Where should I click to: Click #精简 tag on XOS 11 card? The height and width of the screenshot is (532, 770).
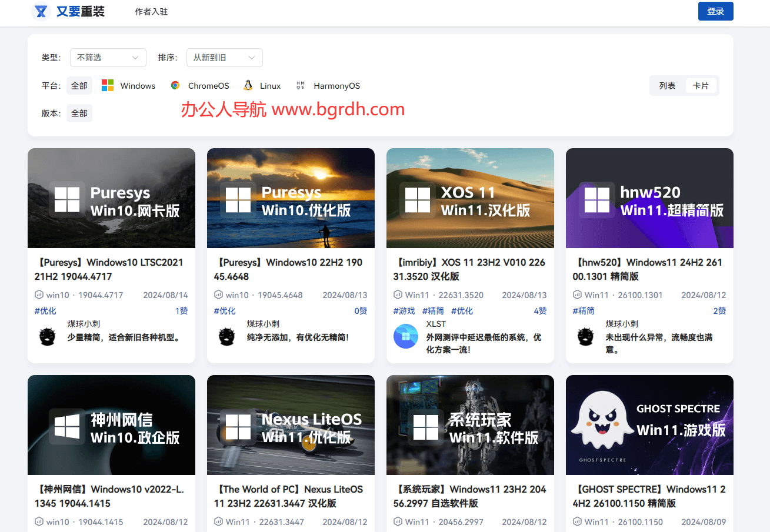(x=433, y=311)
